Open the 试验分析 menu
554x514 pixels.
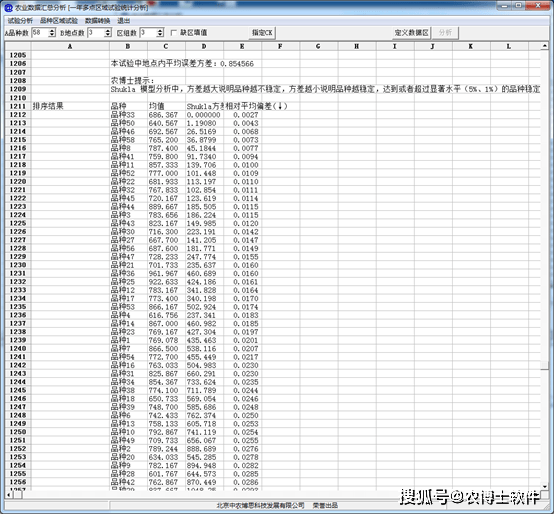click(20, 21)
